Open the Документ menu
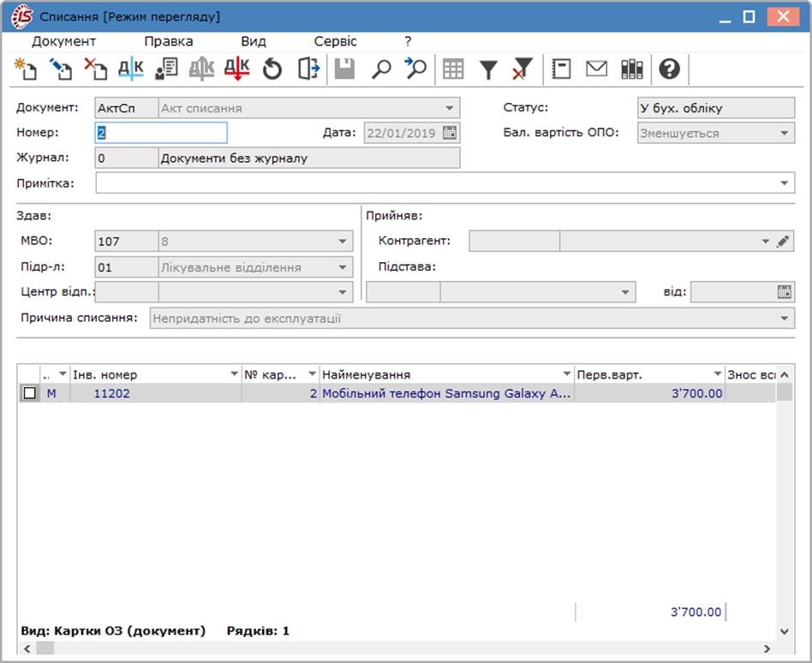Viewport: 812px width, 663px height. tap(63, 41)
